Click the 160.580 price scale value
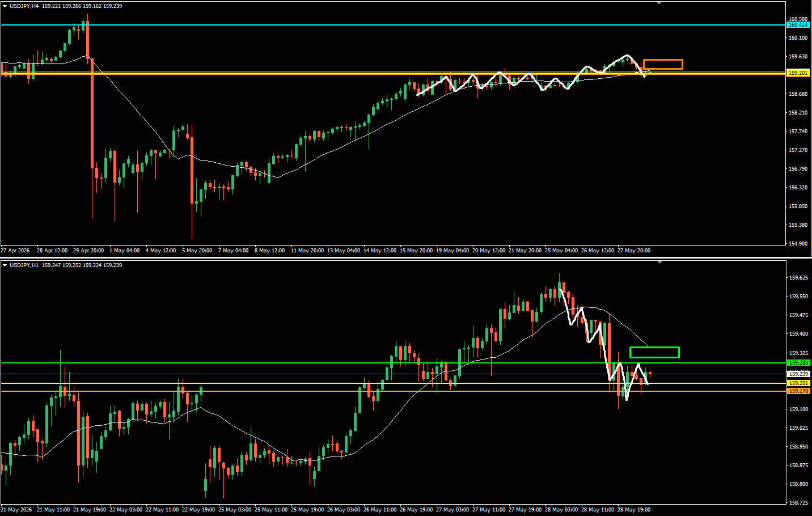 click(x=798, y=19)
